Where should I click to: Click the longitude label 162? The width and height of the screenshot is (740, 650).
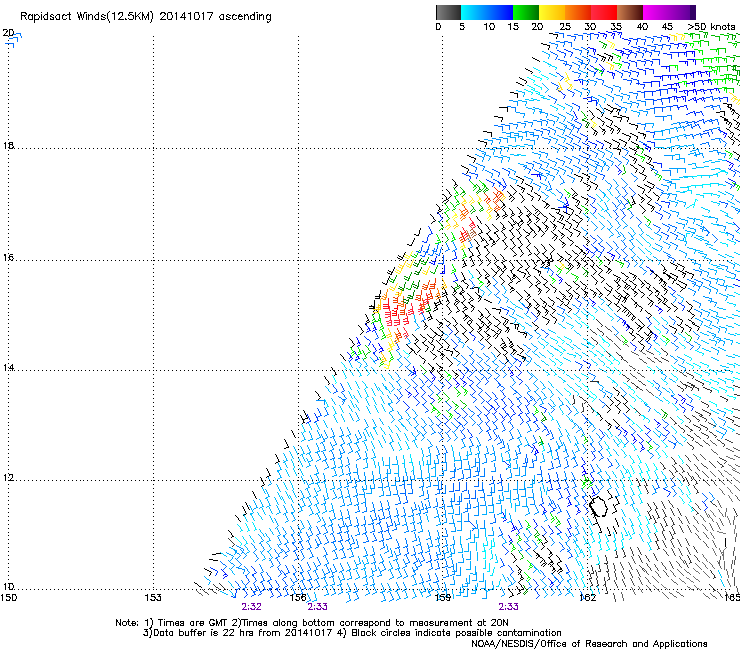pyautogui.click(x=588, y=598)
